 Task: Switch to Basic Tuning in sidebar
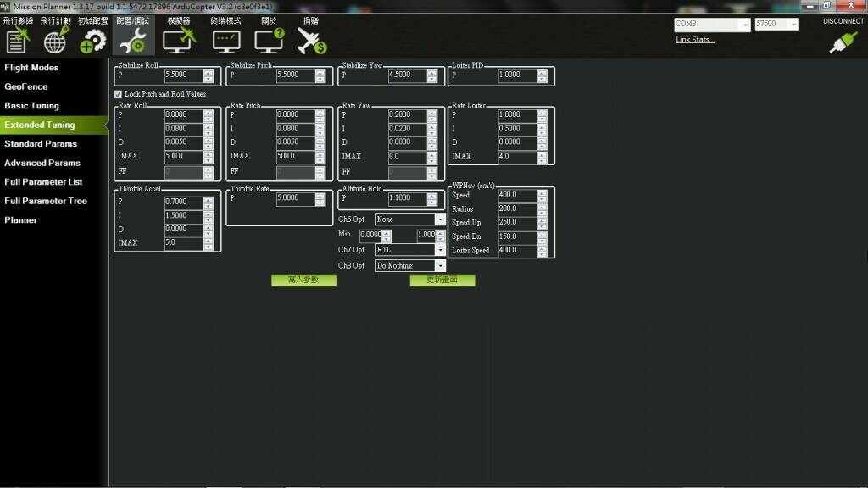32,106
